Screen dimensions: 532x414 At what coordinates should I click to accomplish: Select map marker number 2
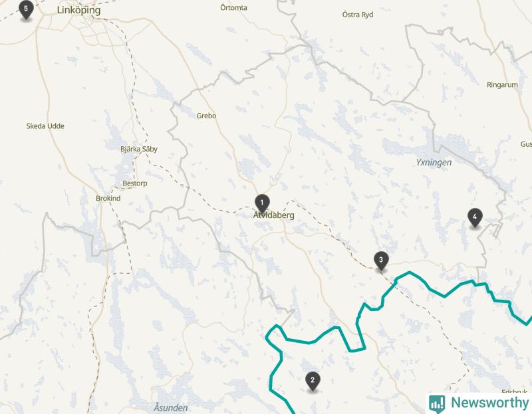pos(313,381)
